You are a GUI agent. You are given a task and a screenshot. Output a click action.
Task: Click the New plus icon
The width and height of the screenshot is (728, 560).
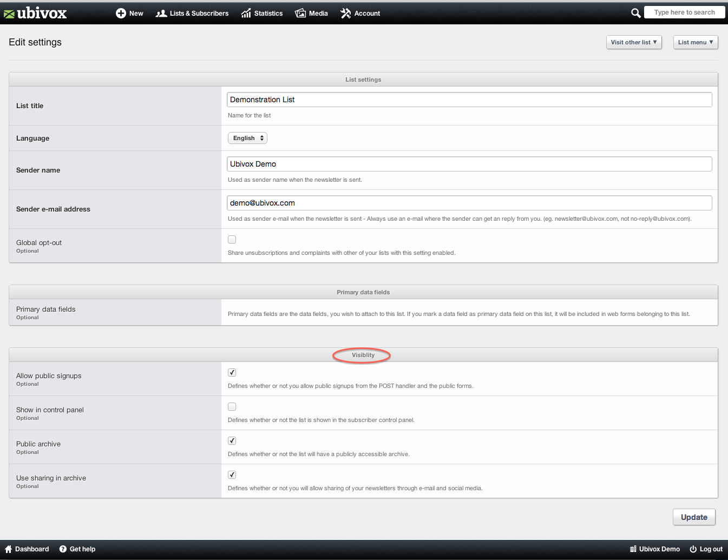pos(121,14)
